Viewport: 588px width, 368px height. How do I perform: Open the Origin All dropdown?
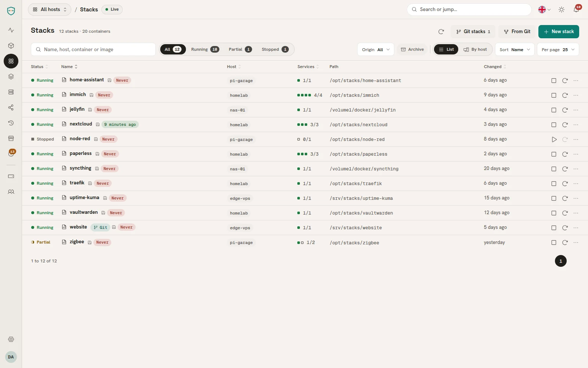376,50
